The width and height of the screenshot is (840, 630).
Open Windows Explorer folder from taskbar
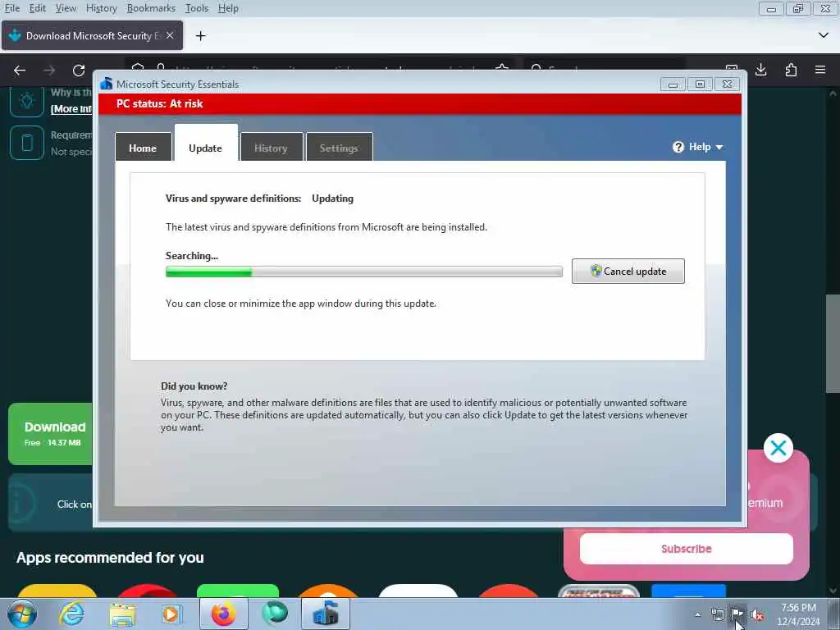[x=122, y=614]
